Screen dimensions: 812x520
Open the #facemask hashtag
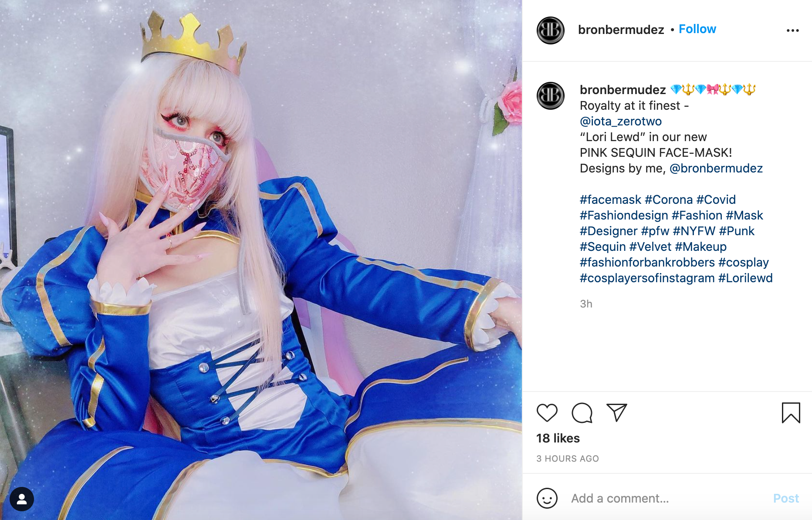pos(610,199)
